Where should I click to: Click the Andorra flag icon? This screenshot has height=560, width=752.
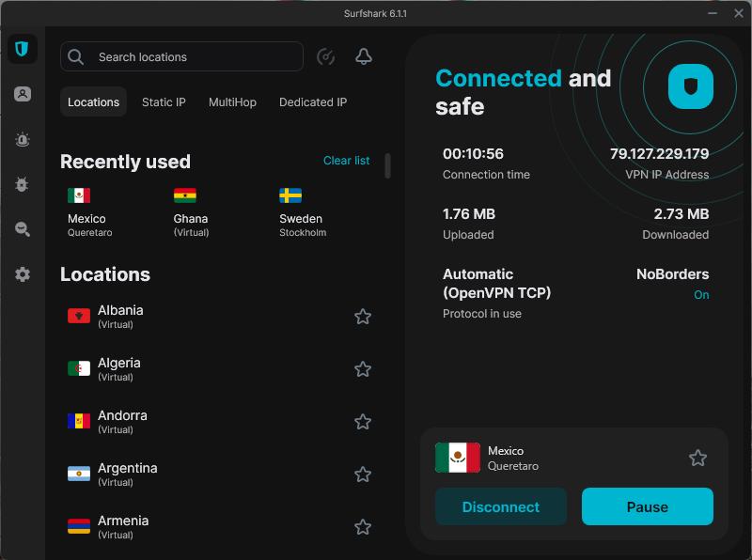[x=79, y=421]
